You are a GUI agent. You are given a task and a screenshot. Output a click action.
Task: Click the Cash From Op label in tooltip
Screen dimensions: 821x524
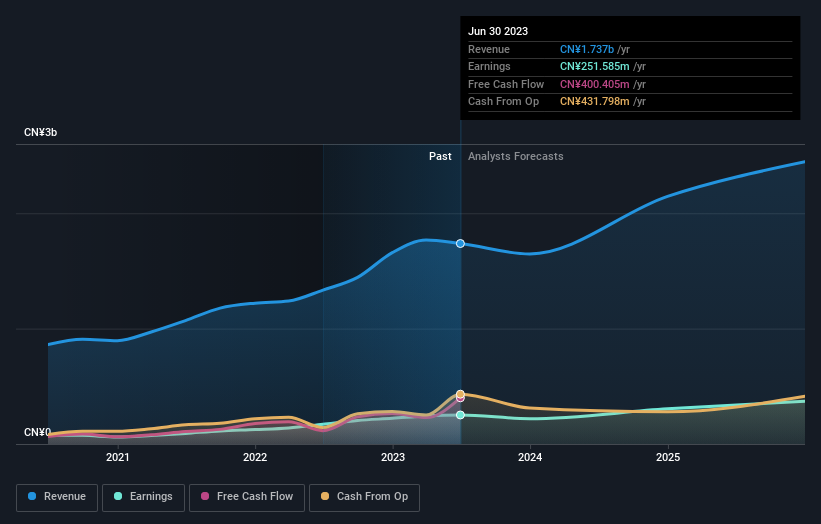coord(503,102)
